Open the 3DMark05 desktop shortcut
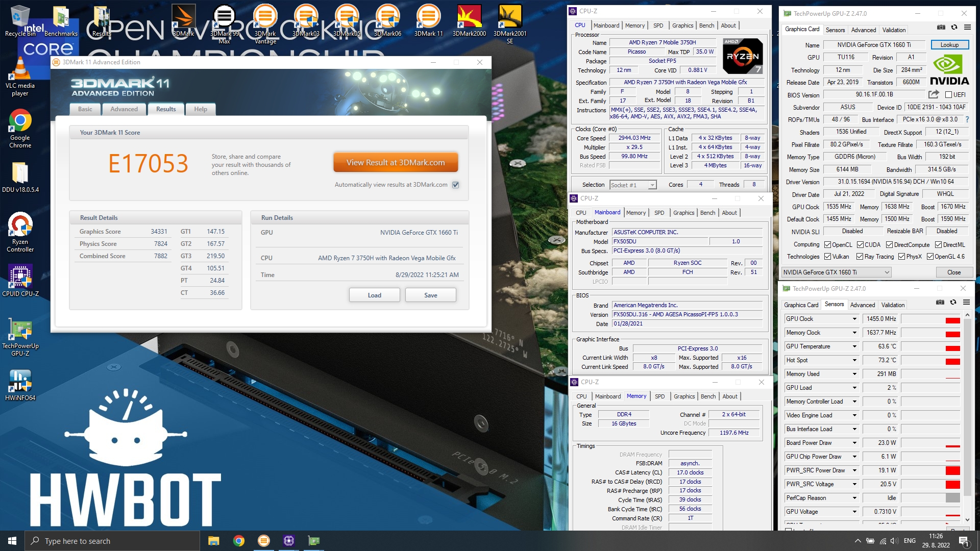The width and height of the screenshot is (980, 551). [347, 20]
